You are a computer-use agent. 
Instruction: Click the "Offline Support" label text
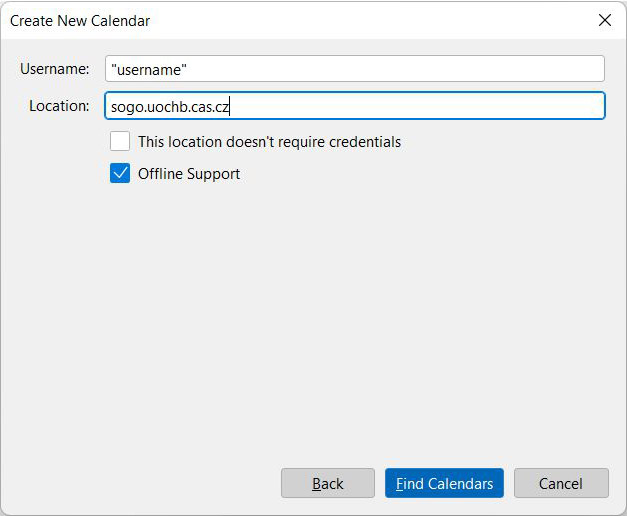(x=189, y=174)
